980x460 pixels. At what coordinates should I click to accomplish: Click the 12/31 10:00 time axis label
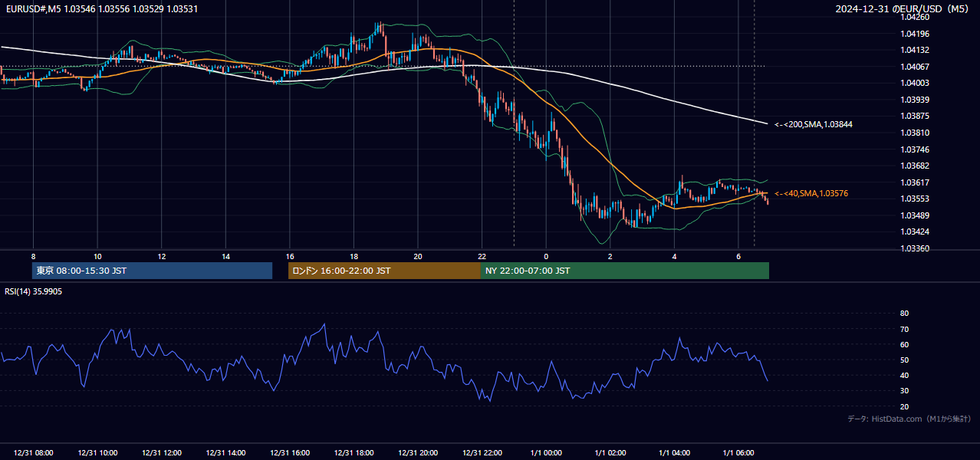(x=97, y=453)
